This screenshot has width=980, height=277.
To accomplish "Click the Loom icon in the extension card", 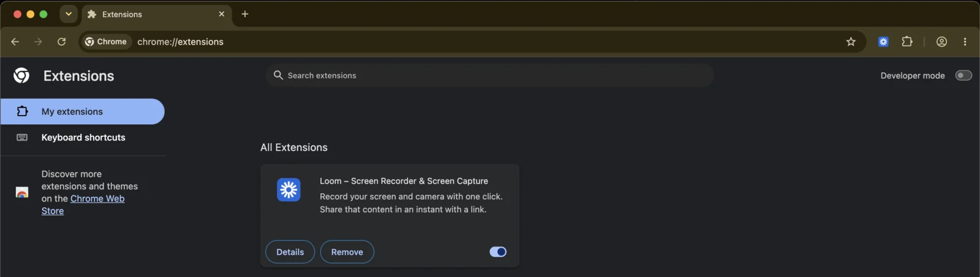I will click(288, 190).
